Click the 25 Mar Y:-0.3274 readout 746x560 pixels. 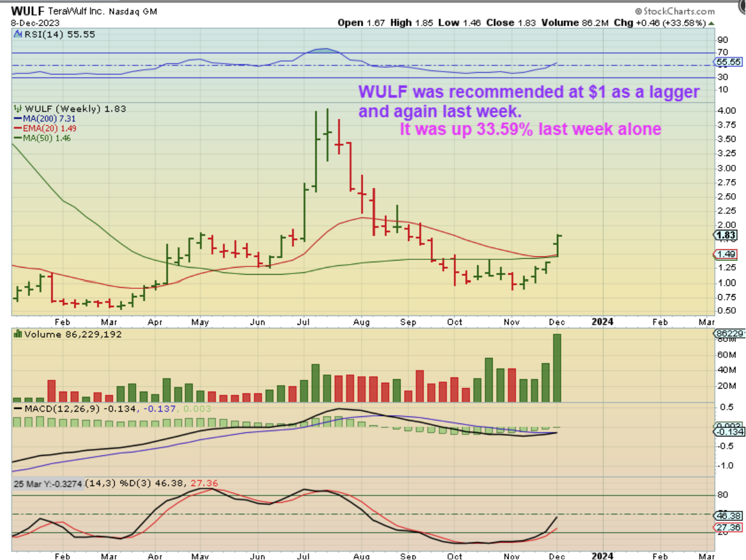48,484
